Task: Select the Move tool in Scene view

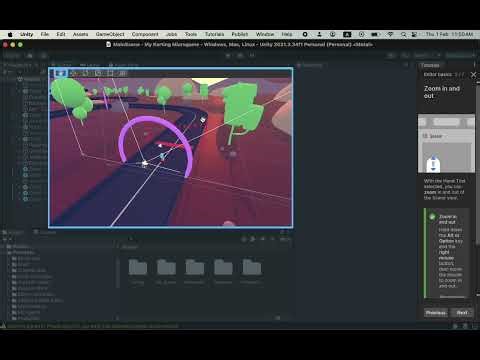Action: click(74, 73)
